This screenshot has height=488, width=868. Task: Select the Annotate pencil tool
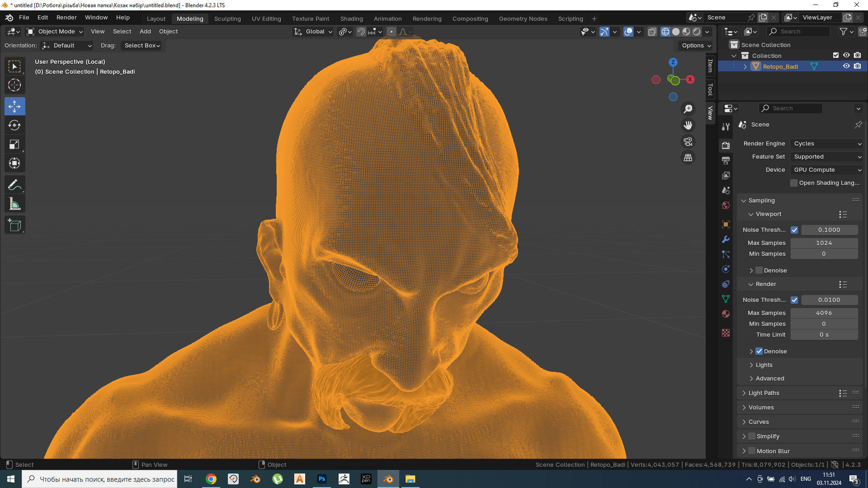point(14,185)
